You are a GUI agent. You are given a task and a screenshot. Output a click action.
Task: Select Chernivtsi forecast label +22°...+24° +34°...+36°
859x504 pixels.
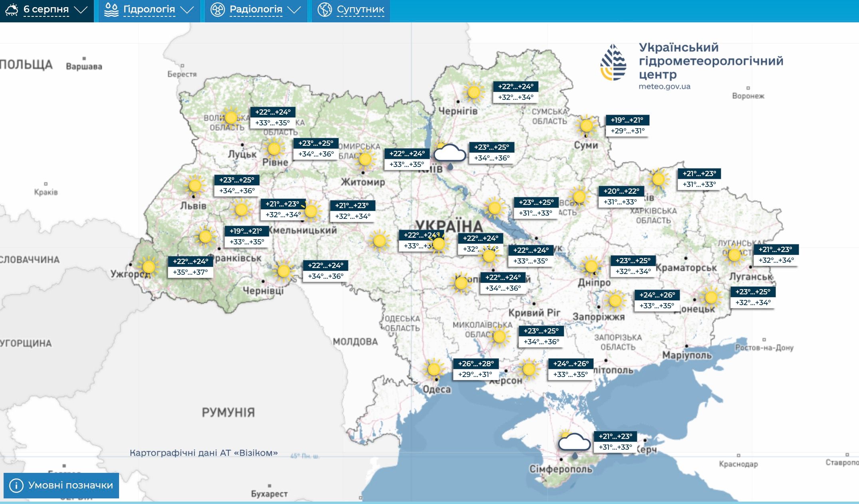click(326, 271)
